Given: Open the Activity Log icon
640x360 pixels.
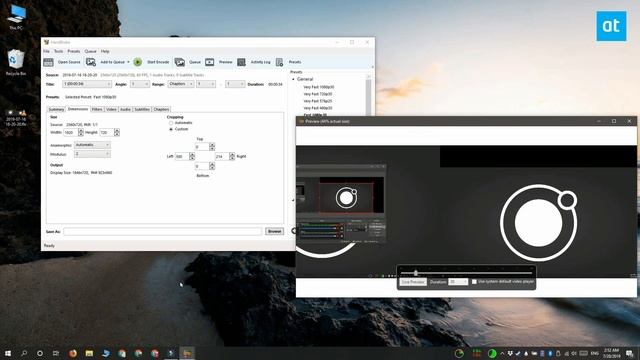Looking at the screenshot, I should pos(241,62).
